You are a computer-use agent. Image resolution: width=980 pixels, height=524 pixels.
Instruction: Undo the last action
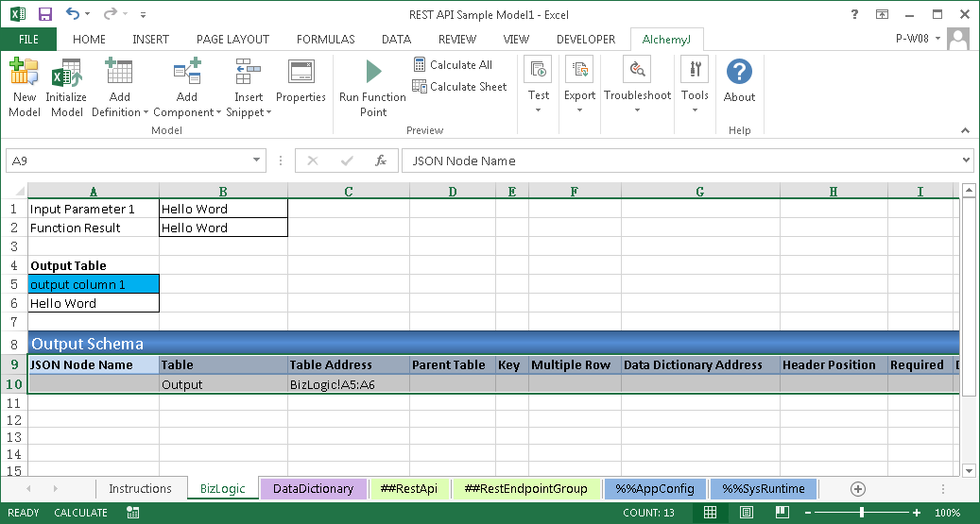(72, 14)
